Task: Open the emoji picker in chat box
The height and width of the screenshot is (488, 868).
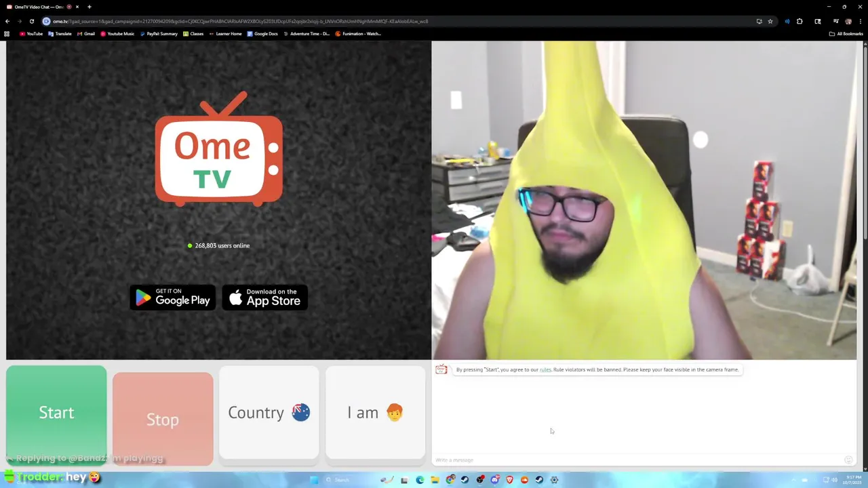Action: coord(848,460)
